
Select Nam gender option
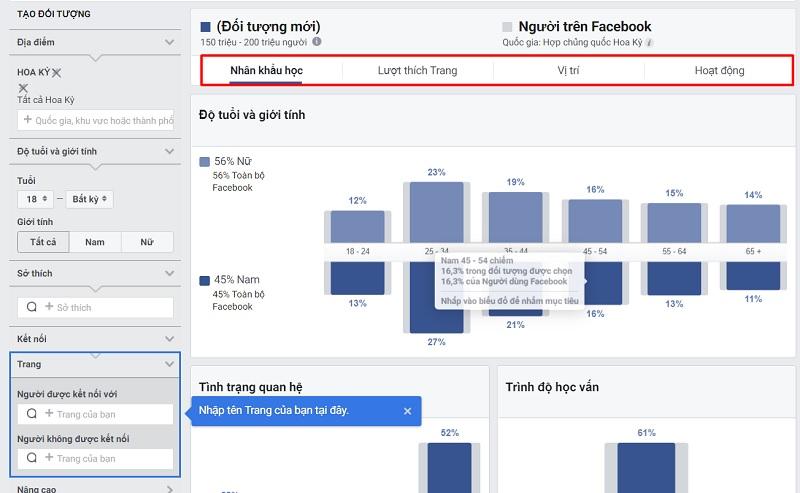[x=95, y=242]
